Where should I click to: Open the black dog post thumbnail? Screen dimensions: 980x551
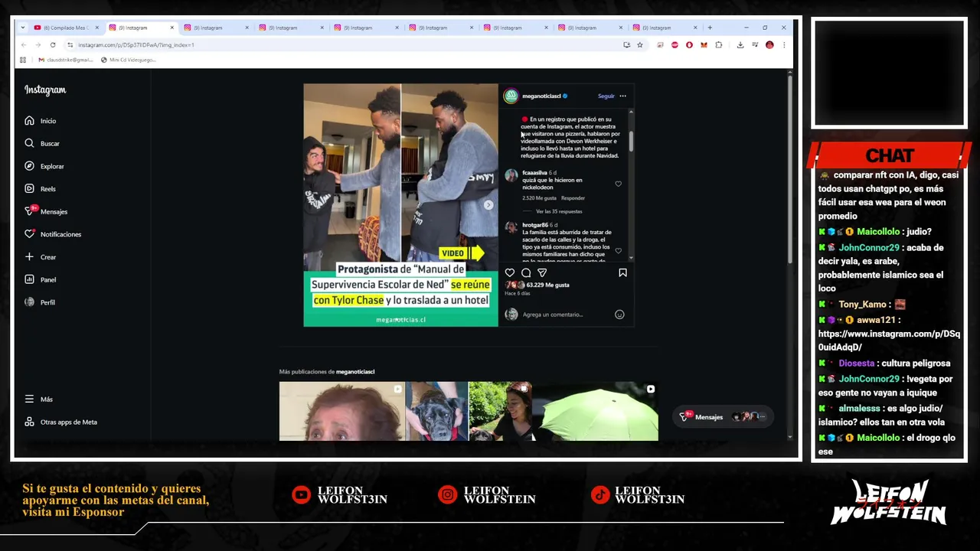pyautogui.click(x=436, y=411)
